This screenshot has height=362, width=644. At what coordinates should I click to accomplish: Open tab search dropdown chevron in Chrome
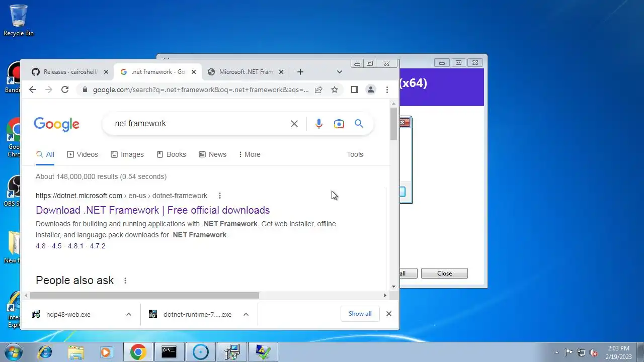tap(340, 72)
